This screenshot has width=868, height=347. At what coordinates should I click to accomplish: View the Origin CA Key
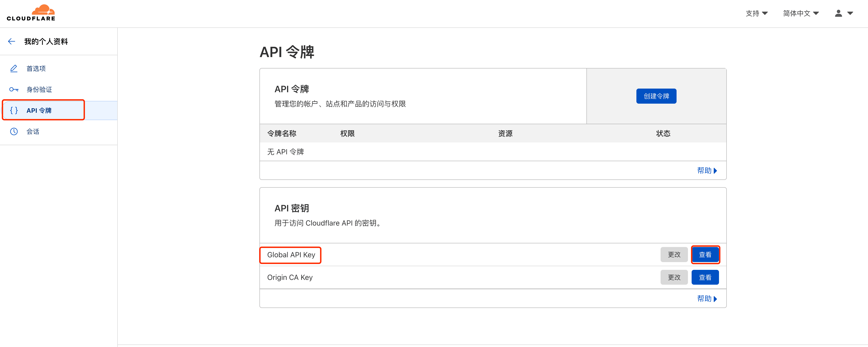click(705, 277)
